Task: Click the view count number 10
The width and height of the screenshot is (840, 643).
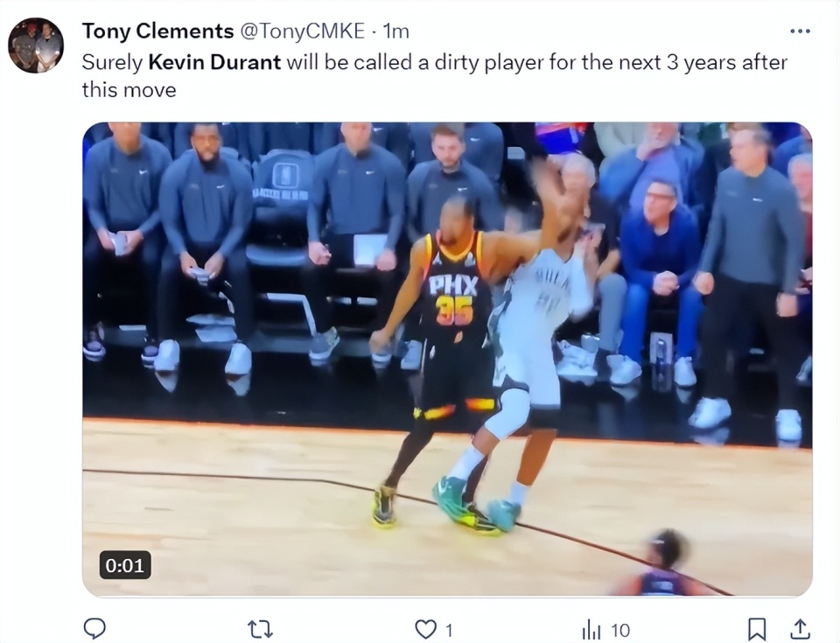Action: click(x=619, y=630)
